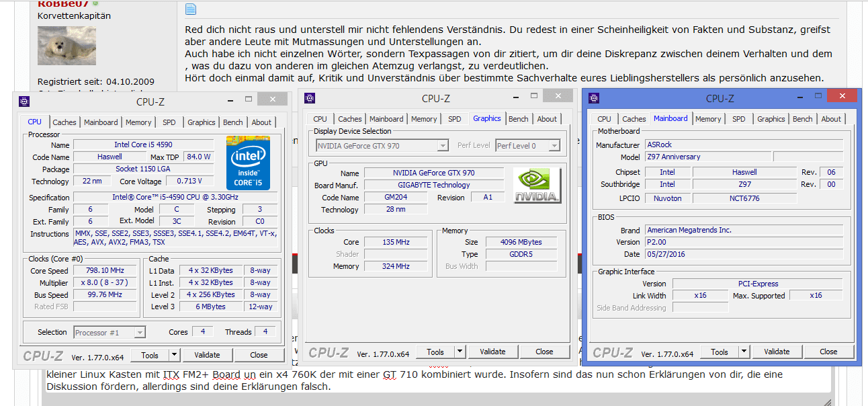The width and height of the screenshot is (868, 406).
Task: Open the Perf Level dropdown
Action: coord(527,145)
